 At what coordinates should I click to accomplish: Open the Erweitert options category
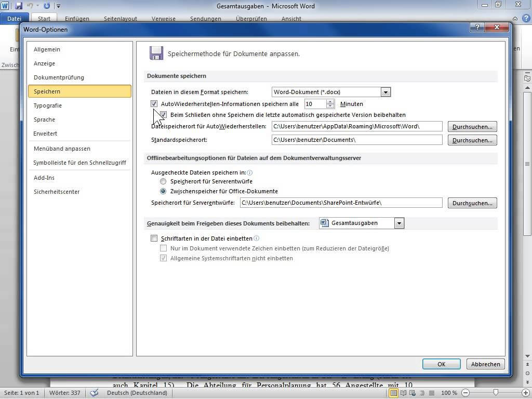tap(79, 134)
